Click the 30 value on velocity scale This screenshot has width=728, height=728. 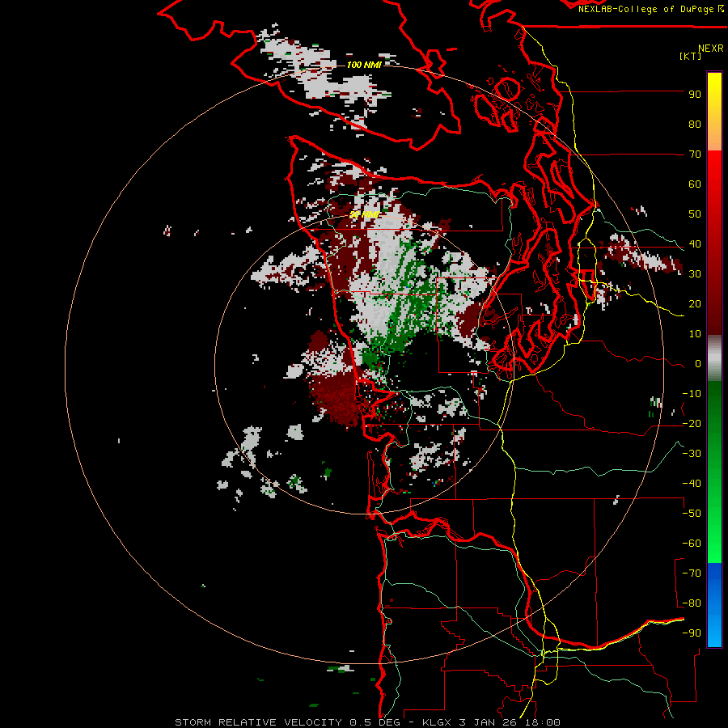(x=695, y=274)
